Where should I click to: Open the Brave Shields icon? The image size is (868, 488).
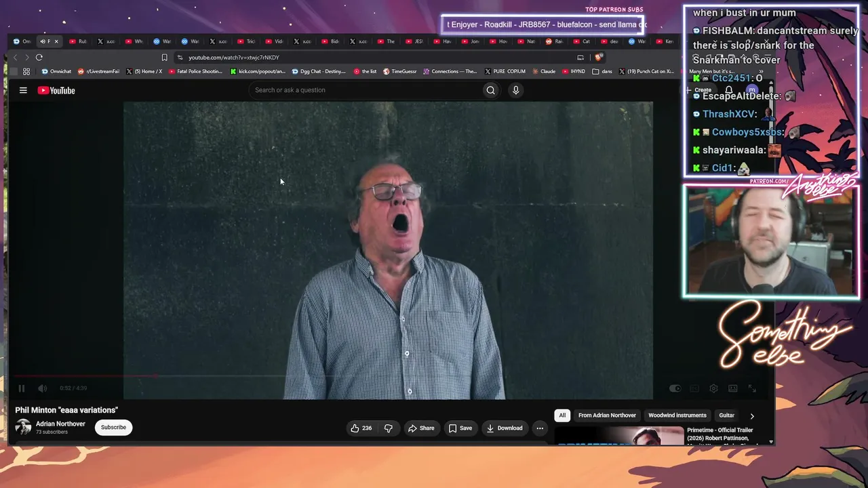[598, 58]
